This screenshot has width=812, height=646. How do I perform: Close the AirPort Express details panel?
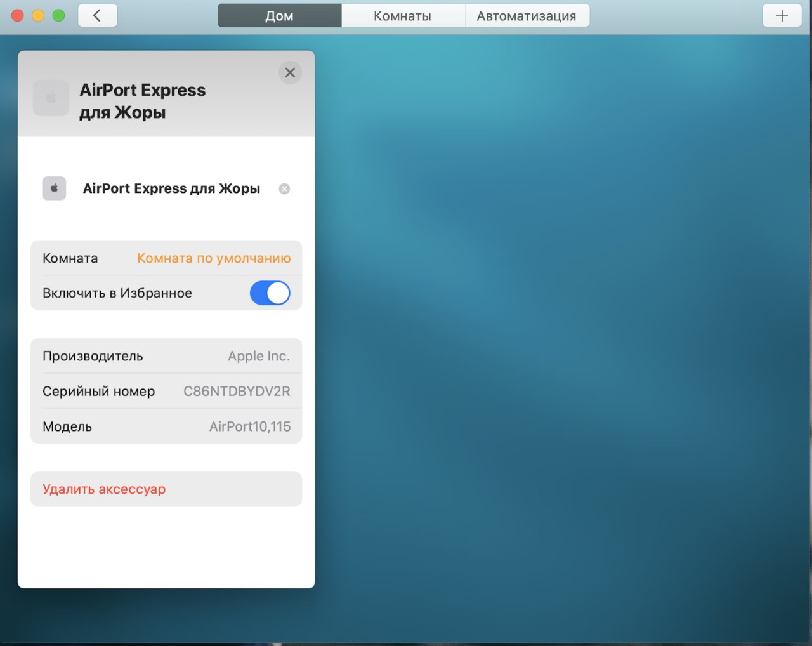coord(290,72)
